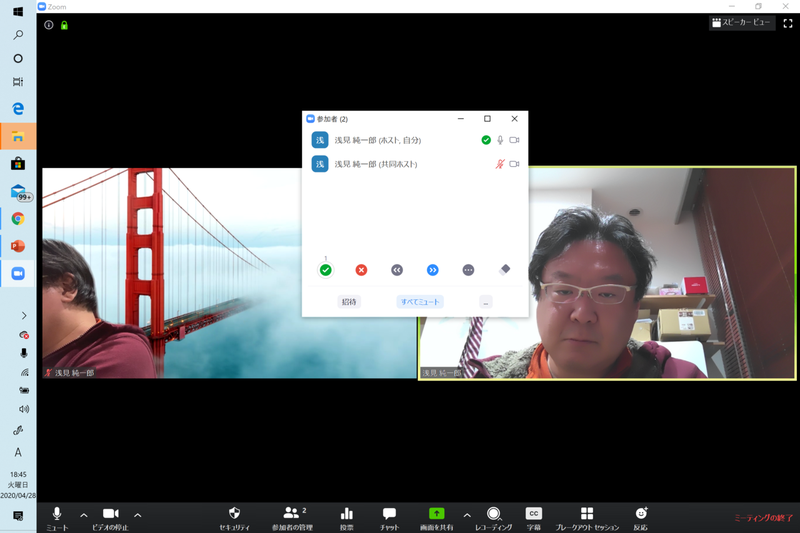Open Windows search magnifier
Screen dimensions: 800x533
click(18, 35)
